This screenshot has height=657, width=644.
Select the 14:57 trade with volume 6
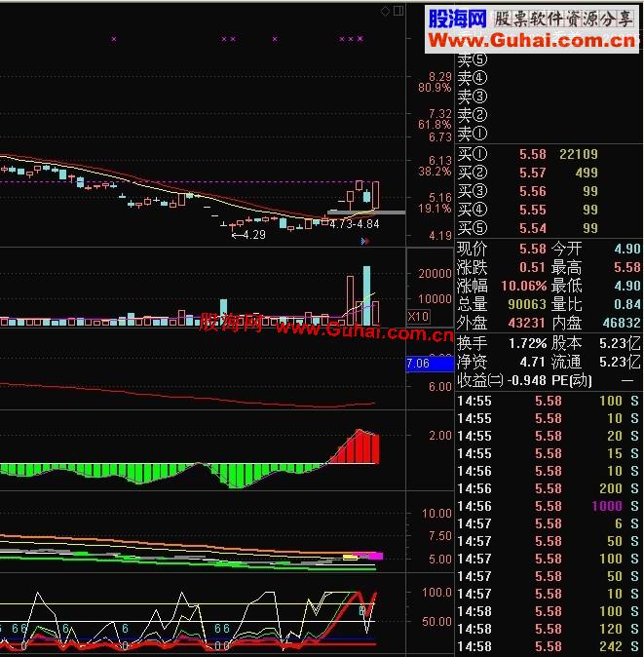point(549,523)
